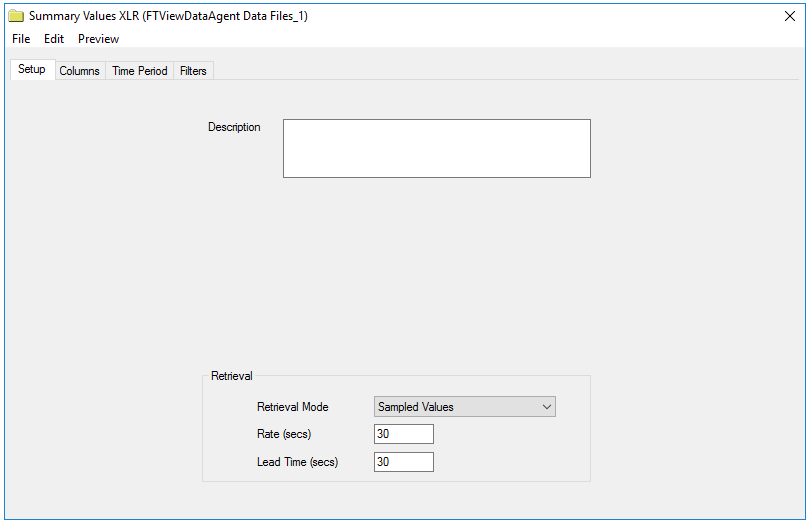
Task: Switch to the Time Period tab
Action: pos(139,71)
